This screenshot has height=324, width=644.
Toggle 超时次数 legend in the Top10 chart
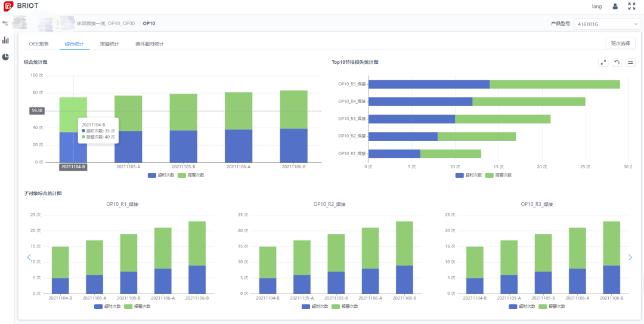(x=468, y=175)
